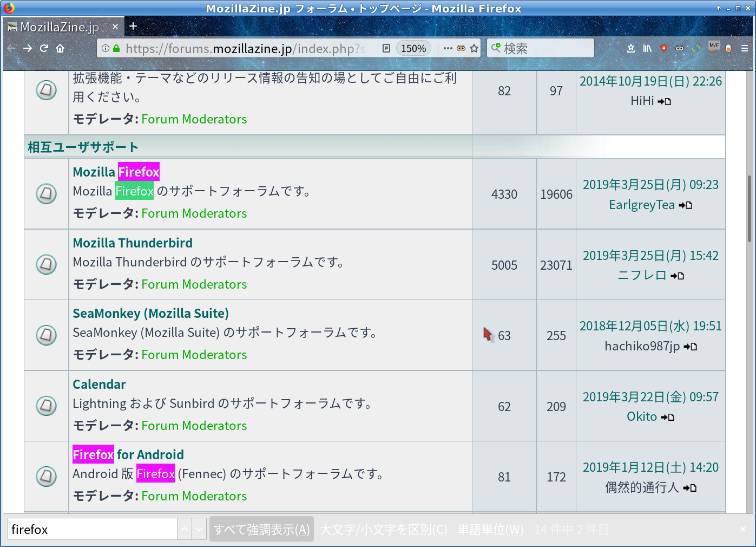This screenshot has width=756, height=547.
Task: Toggle 単語単位 whole words option
Action: pos(491,529)
